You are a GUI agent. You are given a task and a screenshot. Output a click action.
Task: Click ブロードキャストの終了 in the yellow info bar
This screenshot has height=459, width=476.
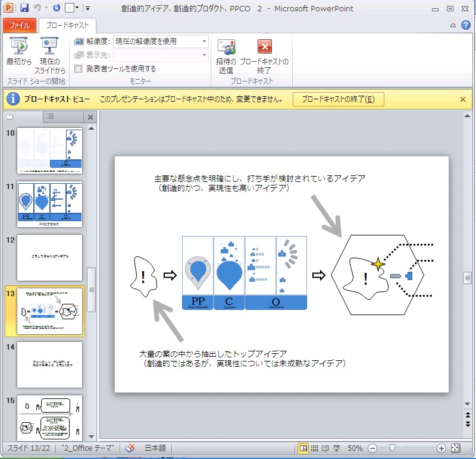point(338,99)
